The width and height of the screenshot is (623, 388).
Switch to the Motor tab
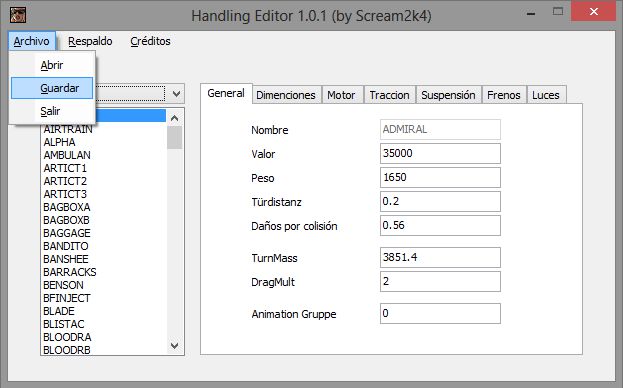pos(341,95)
